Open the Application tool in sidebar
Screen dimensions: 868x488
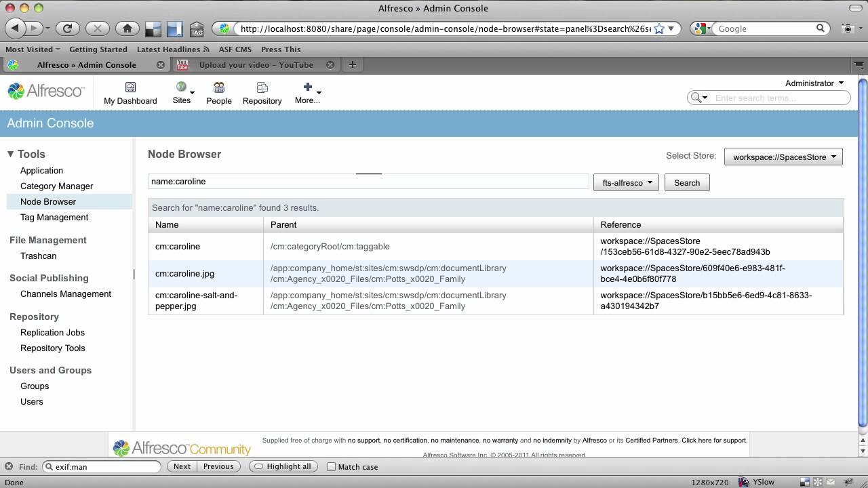tap(41, 171)
